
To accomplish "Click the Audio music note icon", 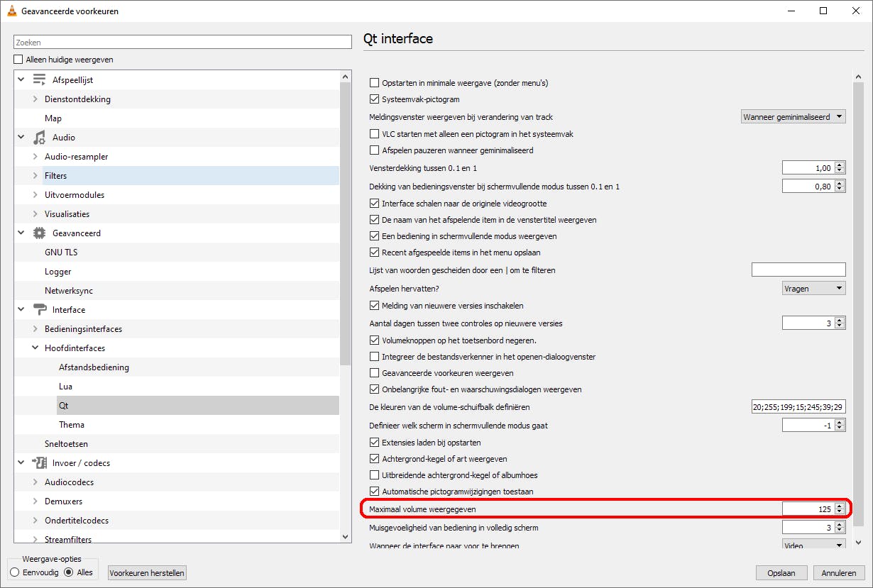I will 39,138.
